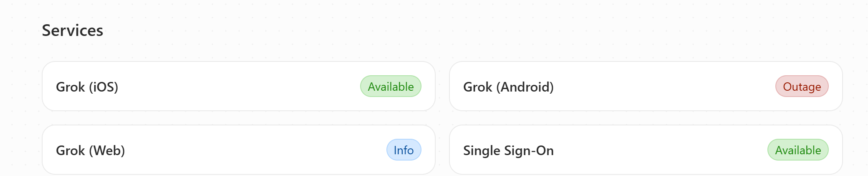Image resolution: width=868 pixels, height=176 pixels.
Task: Select the Grok (Web) service name
Action: click(x=91, y=150)
